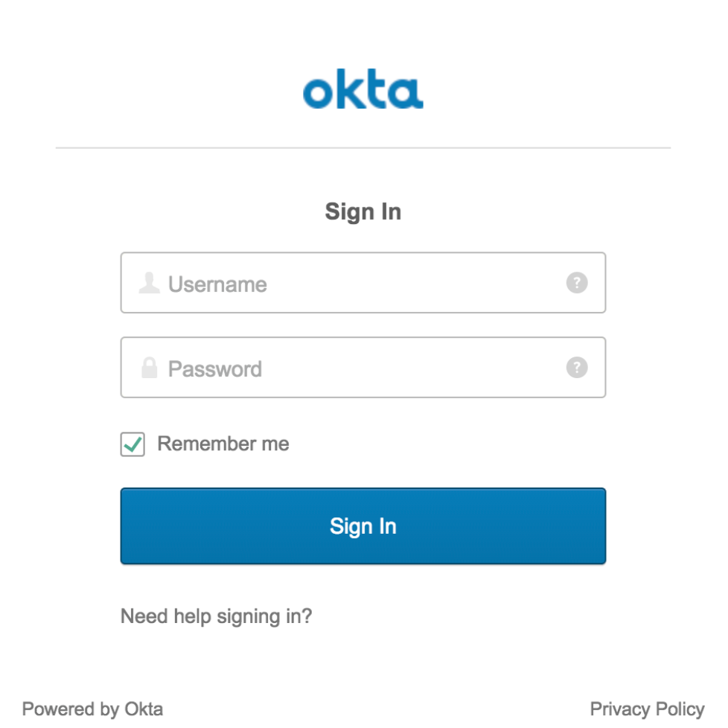Image resolution: width=728 pixels, height=728 pixels.
Task: Click the Sign In heading text
Action: pyautogui.click(x=363, y=212)
